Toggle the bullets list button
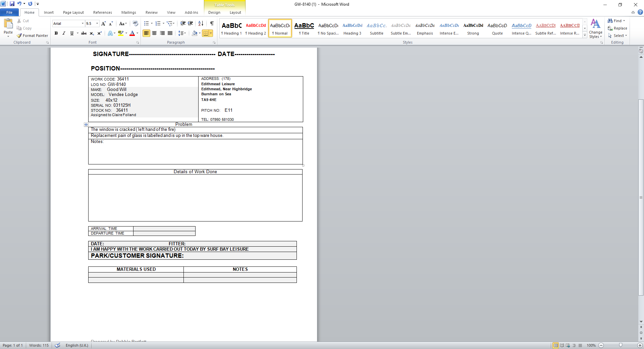Image resolution: width=644 pixels, height=349 pixels. (x=146, y=23)
